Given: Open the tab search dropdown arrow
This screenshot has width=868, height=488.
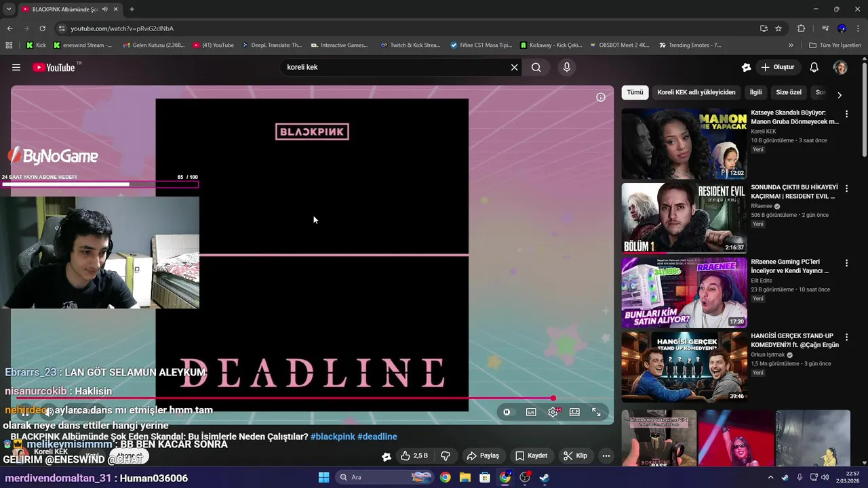Looking at the screenshot, I should (8, 9).
